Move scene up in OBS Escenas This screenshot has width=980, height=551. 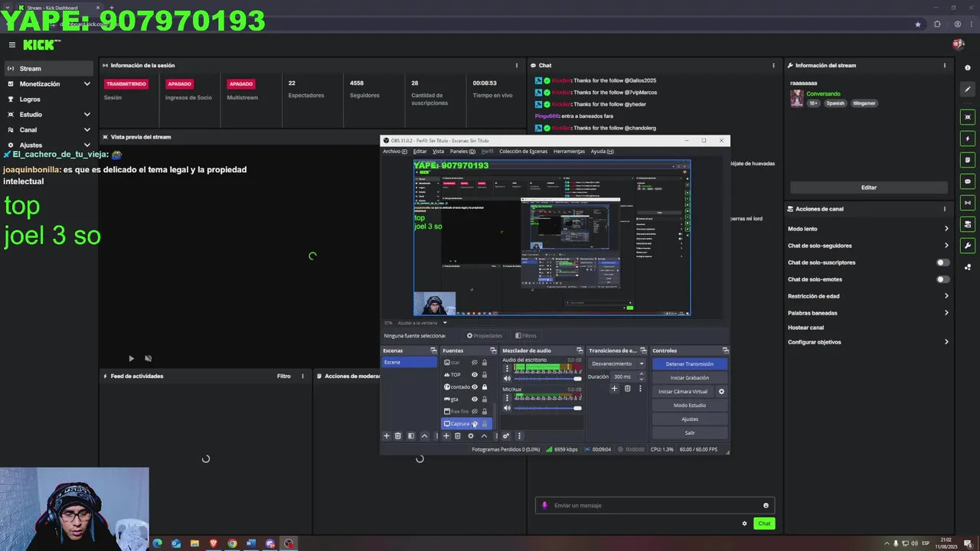[x=424, y=436]
